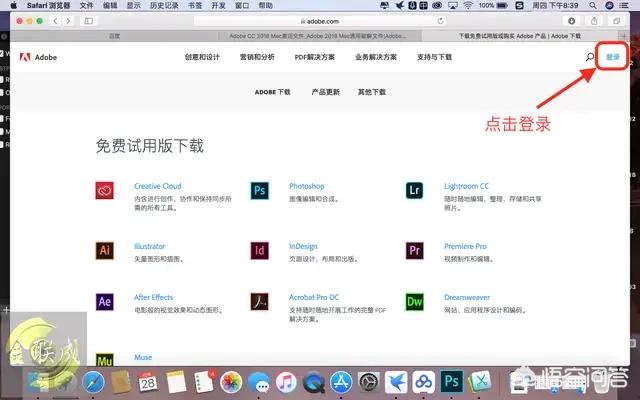
Task: Click the Illustrator Ai product icon
Action: (104, 250)
